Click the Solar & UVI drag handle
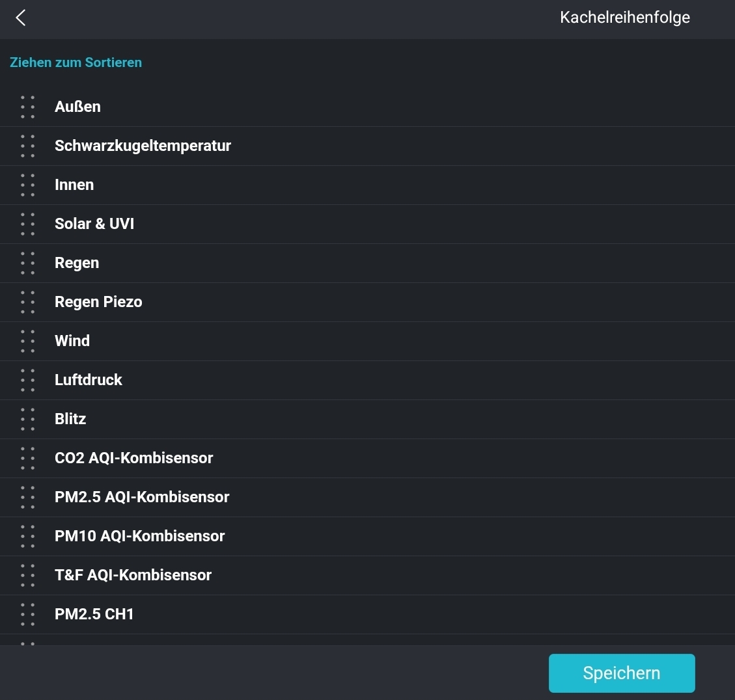The height and width of the screenshot is (700, 735). (27, 224)
